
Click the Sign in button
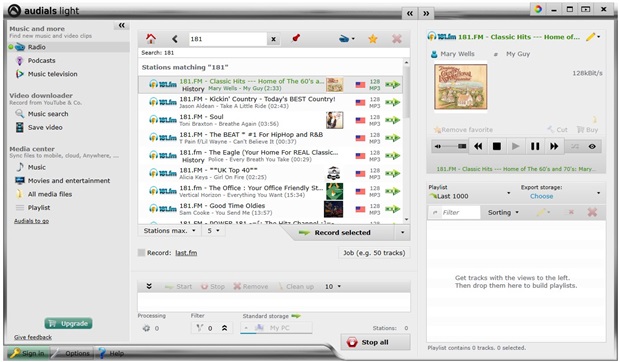[28, 353]
